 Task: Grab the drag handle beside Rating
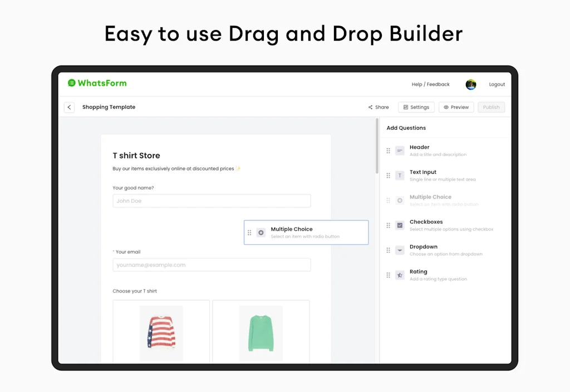click(389, 275)
